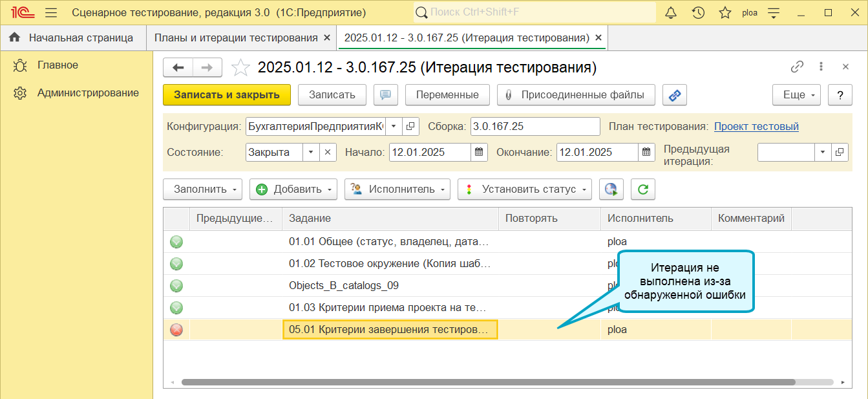This screenshot has height=399, width=868.
Task: Select the 05.01 Критерии завершения cell
Action: [390, 330]
